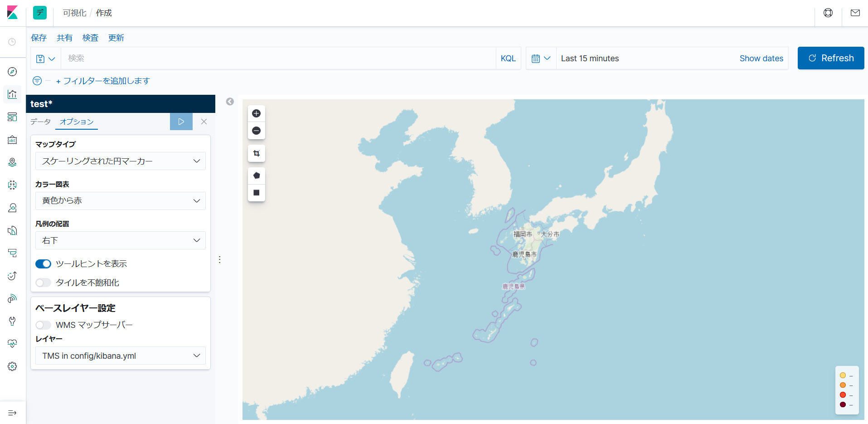Click the zoom out button on the map

click(x=256, y=130)
